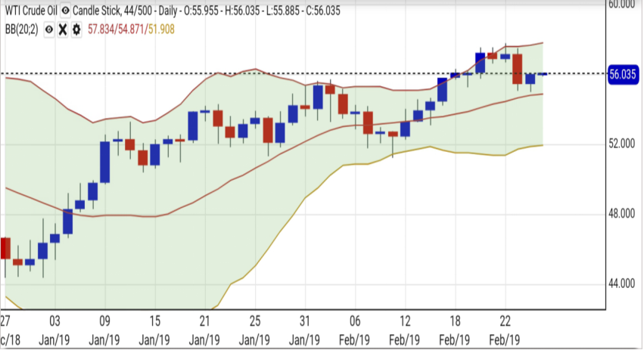The width and height of the screenshot is (644, 350).
Task: Click the current price tag 56.035
Action: click(624, 74)
